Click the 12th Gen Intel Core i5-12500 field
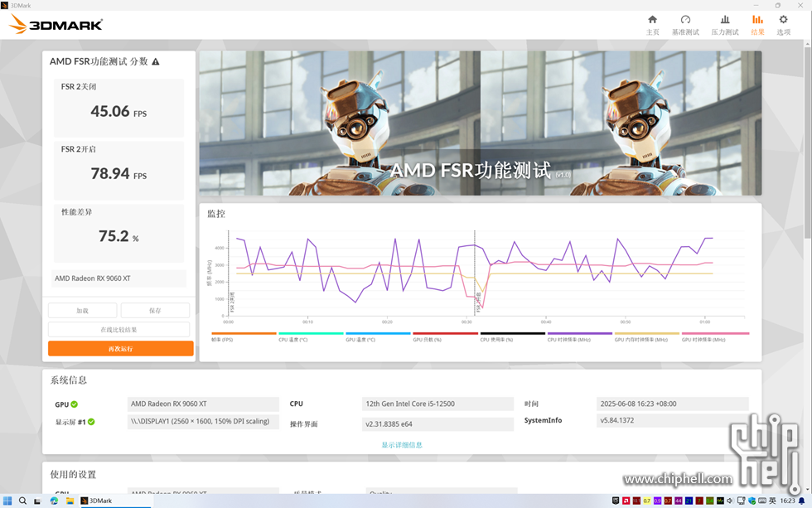 (x=437, y=404)
